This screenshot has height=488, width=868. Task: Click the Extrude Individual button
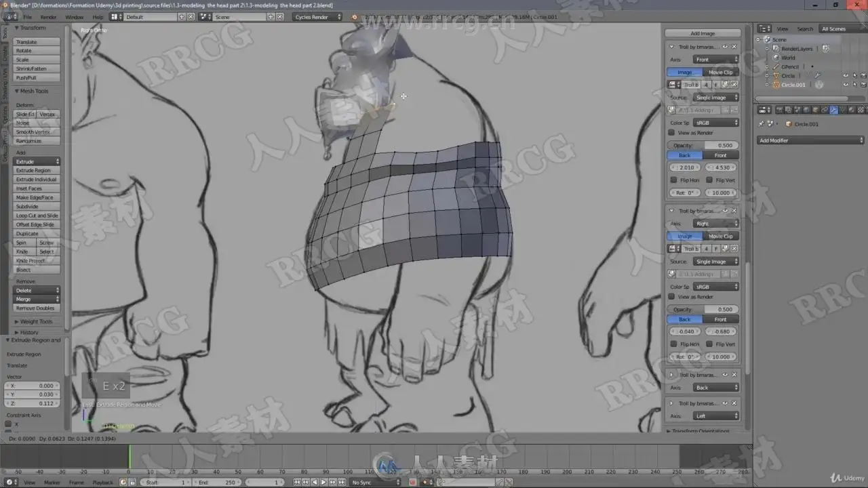coord(37,180)
